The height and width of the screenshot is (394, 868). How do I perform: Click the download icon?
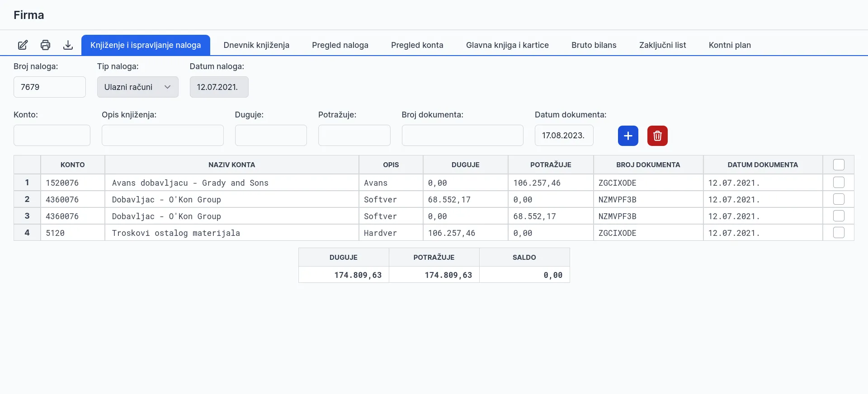coord(68,45)
